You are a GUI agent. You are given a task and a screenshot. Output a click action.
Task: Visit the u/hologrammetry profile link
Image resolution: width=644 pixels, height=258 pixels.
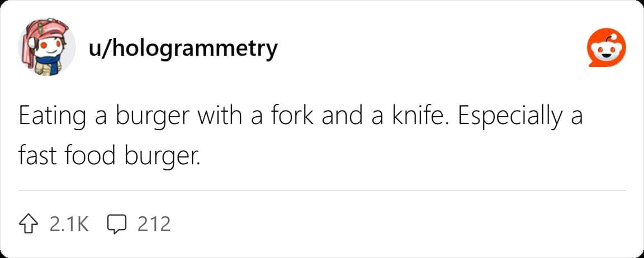coord(182,49)
